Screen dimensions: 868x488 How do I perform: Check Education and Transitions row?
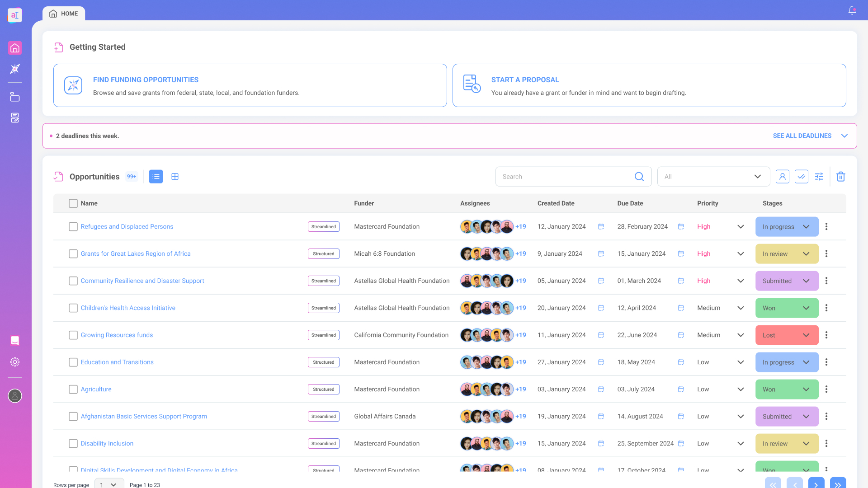tap(73, 362)
